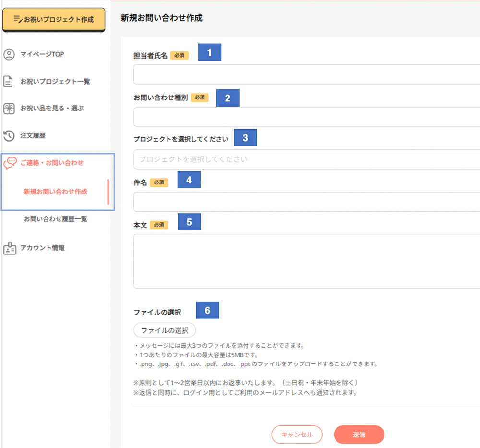Click the person icon beside マイページTOP
Image resolution: width=480 pixels, height=448 pixels.
point(9,54)
